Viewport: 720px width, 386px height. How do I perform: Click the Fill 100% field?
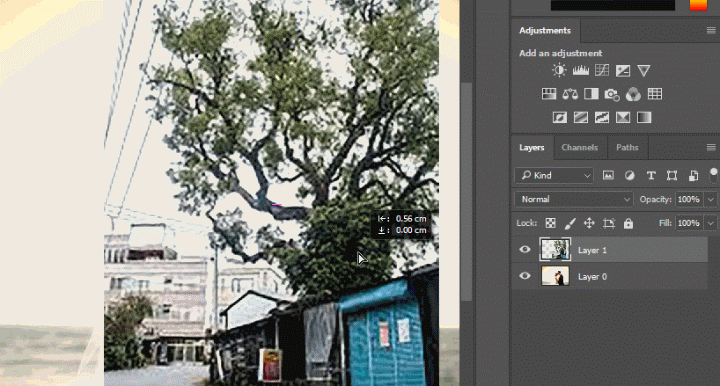click(689, 223)
